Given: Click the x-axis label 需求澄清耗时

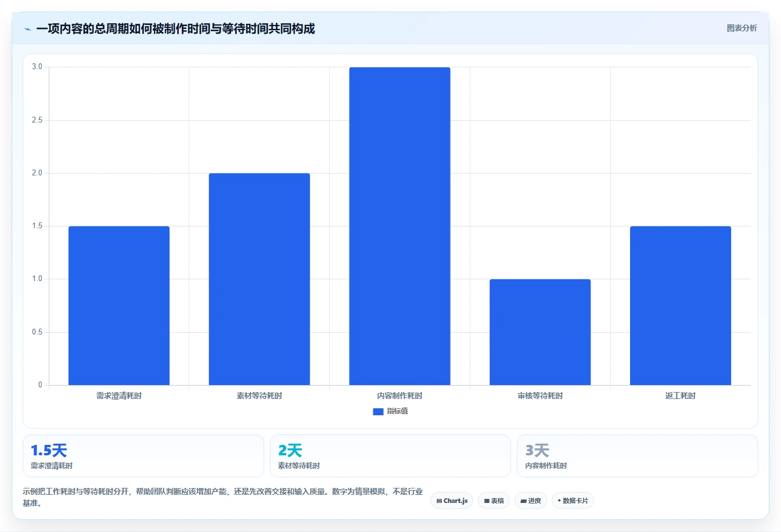Looking at the screenshot, I should (x=119, y=396).
